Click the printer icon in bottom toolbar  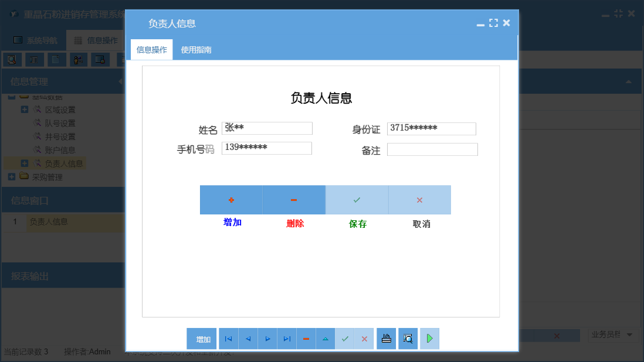(x=386, y=339)
